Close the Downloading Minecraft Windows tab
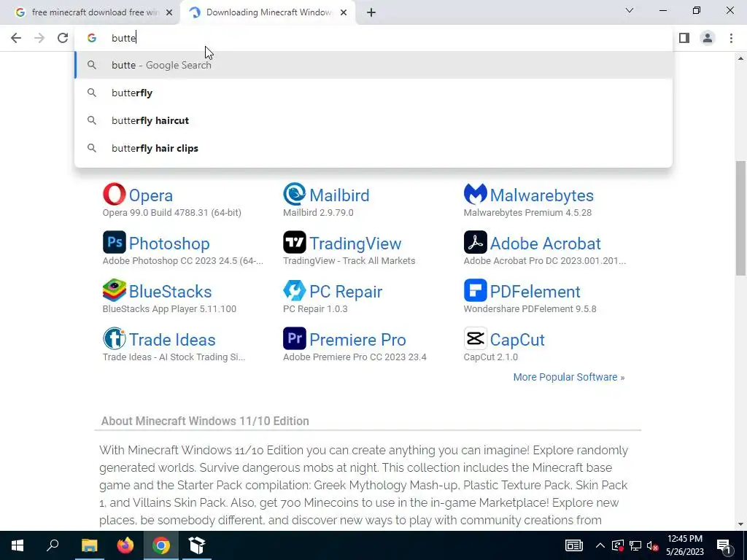This screenshot has width=747, height=560. click(344, 12)
